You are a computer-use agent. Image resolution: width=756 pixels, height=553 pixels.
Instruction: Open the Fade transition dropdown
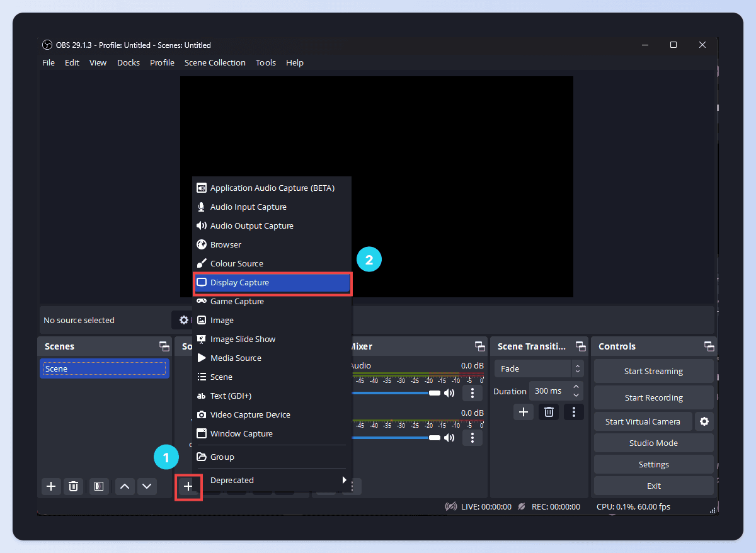539,368
